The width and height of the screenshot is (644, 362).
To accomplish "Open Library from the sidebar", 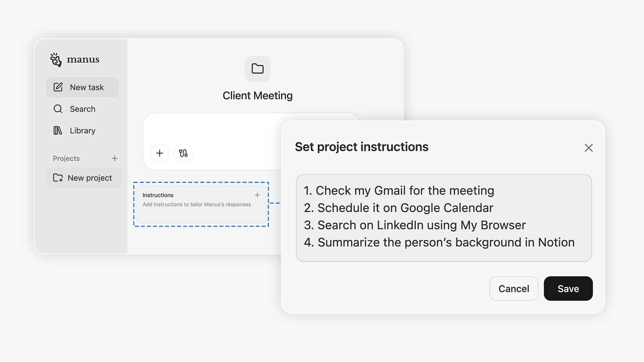I will pos(83,131).
